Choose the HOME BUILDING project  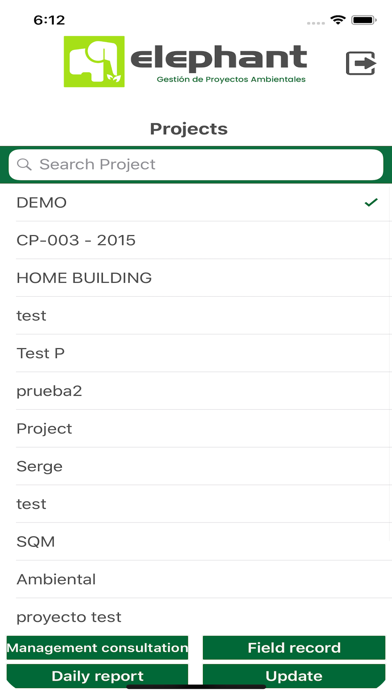pos(196,278)
